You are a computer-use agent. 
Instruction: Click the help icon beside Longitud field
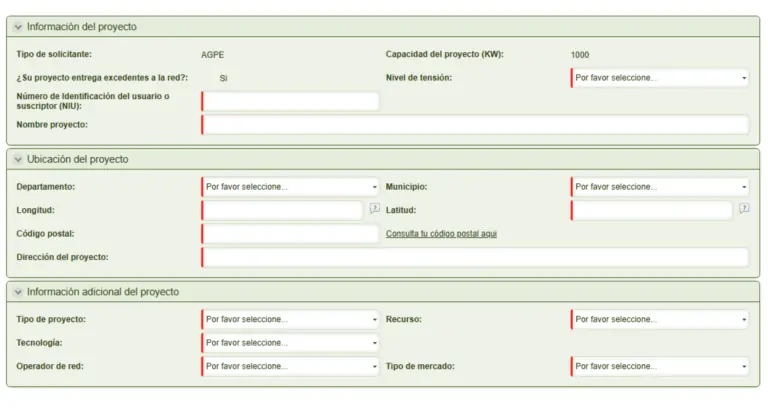(374, 210)
